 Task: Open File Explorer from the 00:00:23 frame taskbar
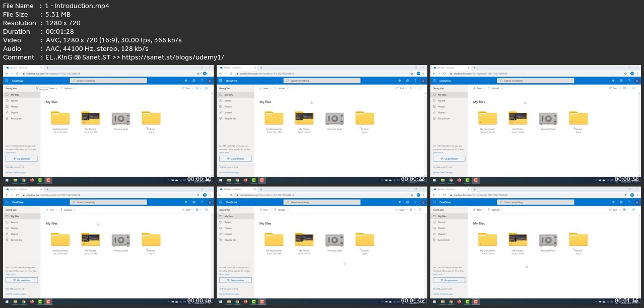point(229,180)
